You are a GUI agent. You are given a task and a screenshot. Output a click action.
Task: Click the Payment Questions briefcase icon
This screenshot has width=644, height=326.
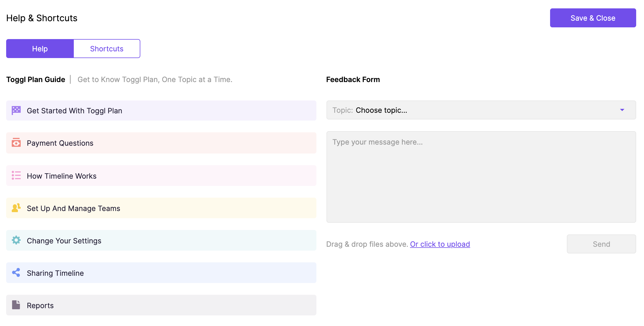tap(16, 143)
